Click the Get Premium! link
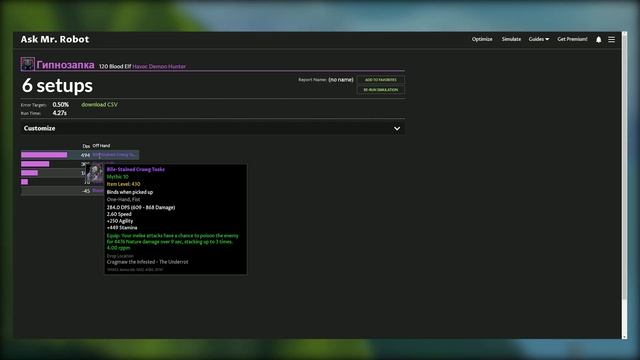Viewport: 640px width, 360px height. pyautogui.click(x=572, y=39)
